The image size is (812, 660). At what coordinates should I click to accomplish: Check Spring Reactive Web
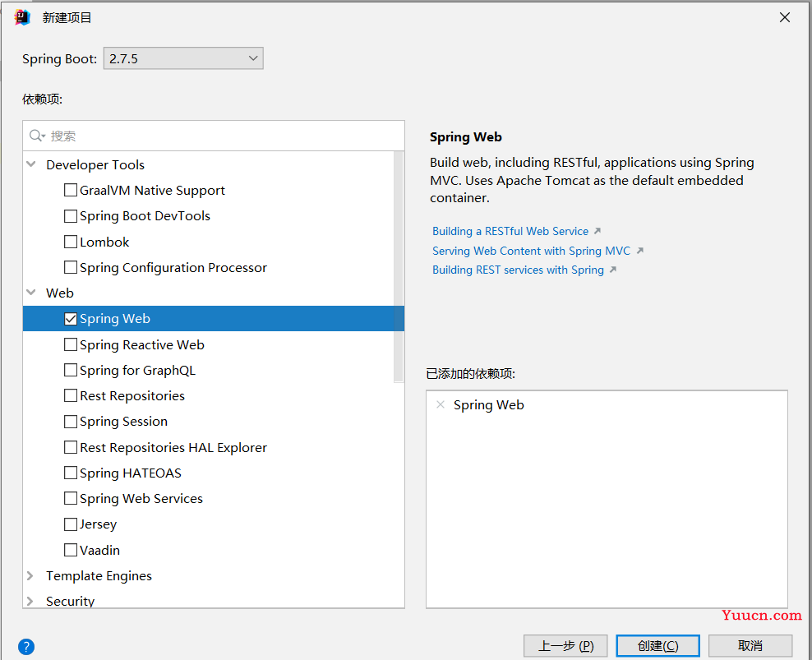71,344
